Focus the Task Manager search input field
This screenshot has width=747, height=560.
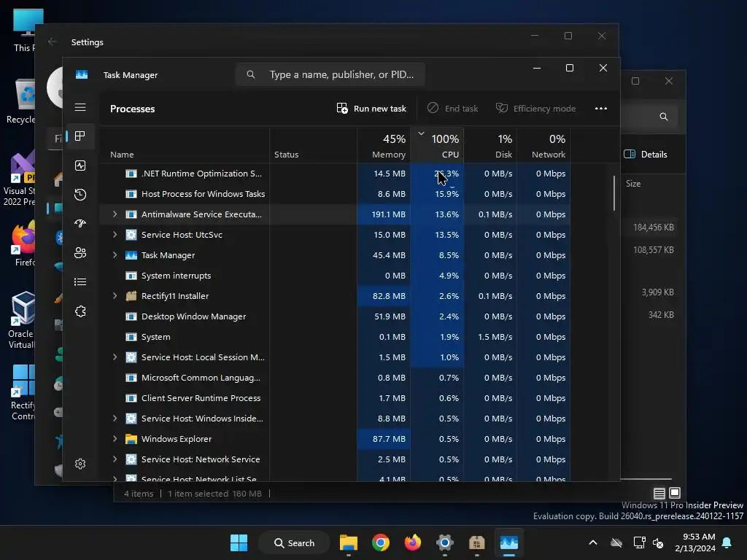point(330,75)
